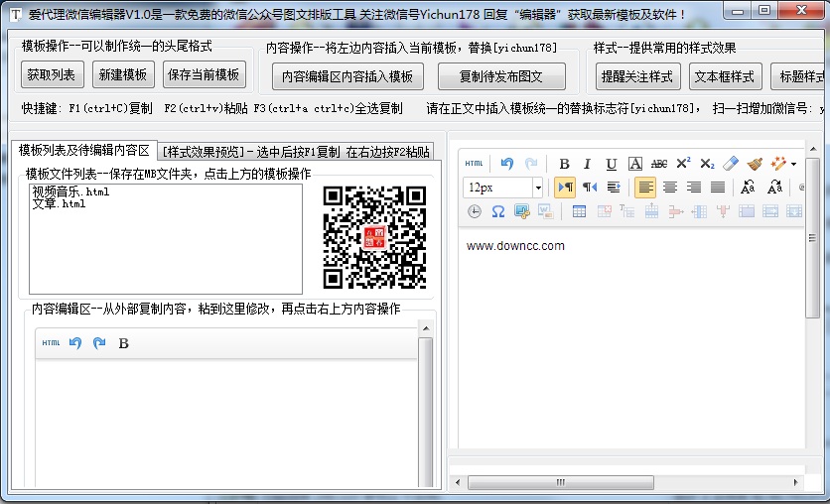Image resolution: width=830 pixels, height=504 pixels.
Task: Apply character border (boxed A)
Action: 635,164
